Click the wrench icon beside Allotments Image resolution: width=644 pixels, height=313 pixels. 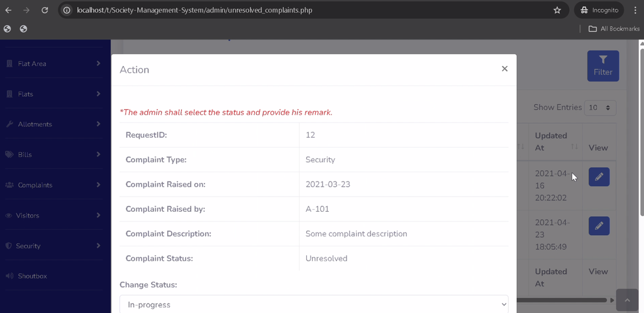(x=9, y=124)
